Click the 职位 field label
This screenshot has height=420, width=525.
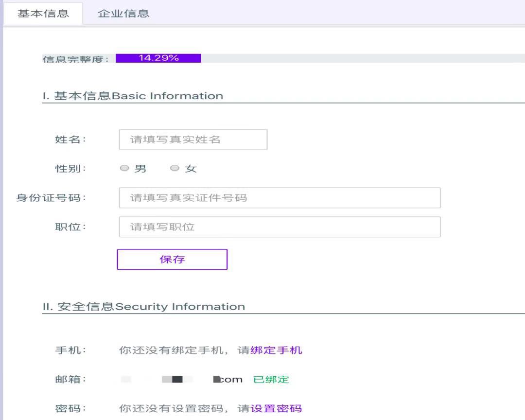(x=70, y=227)
